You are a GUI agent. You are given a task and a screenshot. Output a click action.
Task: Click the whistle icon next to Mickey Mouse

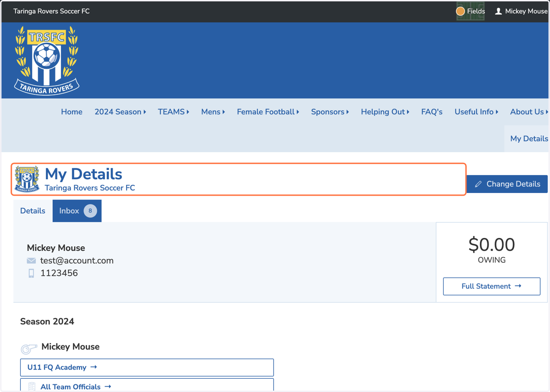pyautogui.click(x=28, y=349)
